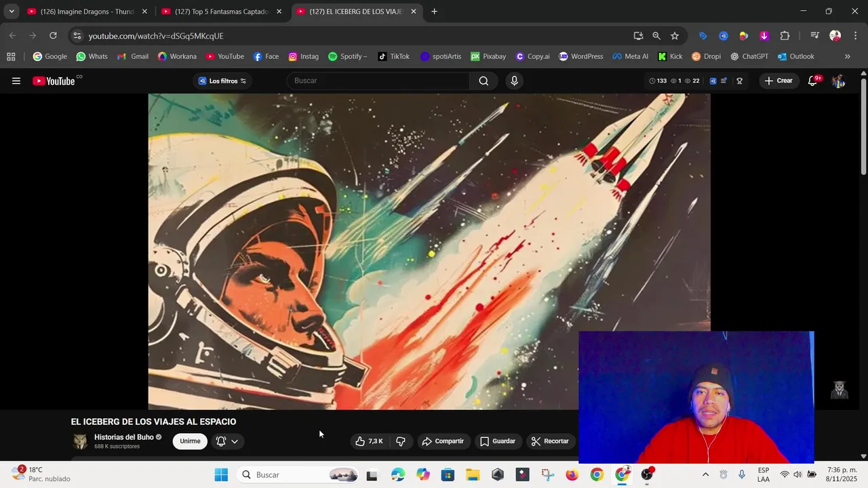Screen dimensions: 868x488
Task: Open the WordPress bookmark
Action: 581,56
